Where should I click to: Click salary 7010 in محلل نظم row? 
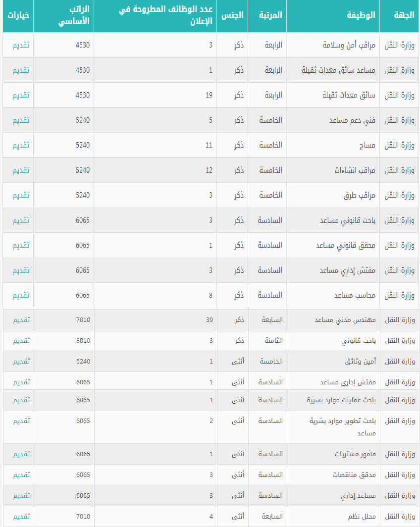coord(83,517)
